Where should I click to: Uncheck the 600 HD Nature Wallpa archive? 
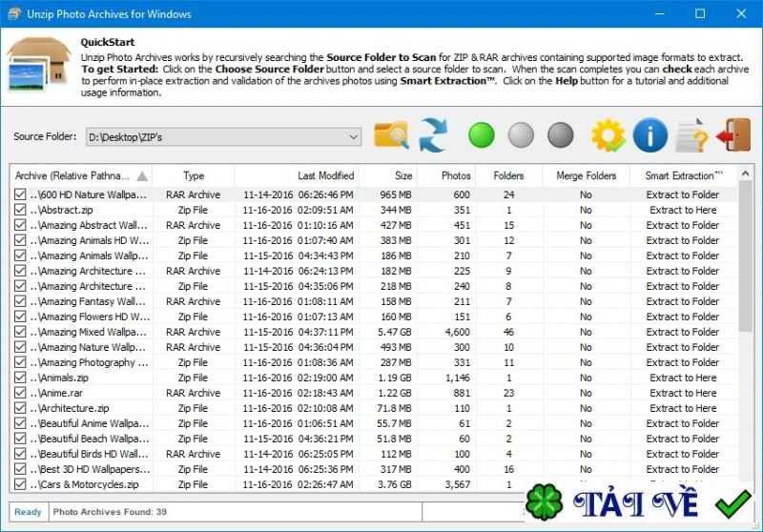tap(20, 194)
